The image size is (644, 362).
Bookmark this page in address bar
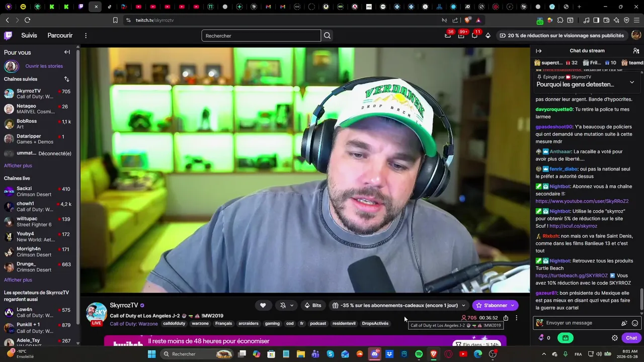coord(115,20)
